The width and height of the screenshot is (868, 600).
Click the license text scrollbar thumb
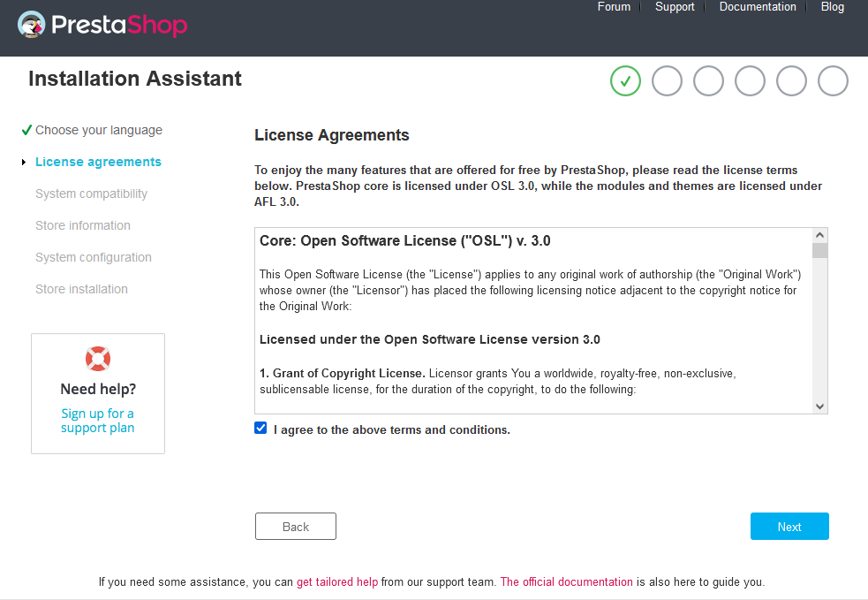coord(819,250)
